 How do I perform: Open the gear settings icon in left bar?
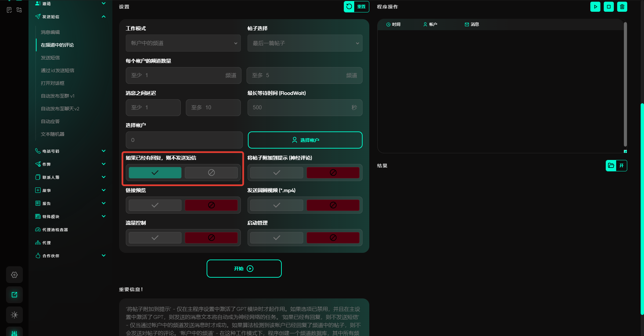[14, 275]
